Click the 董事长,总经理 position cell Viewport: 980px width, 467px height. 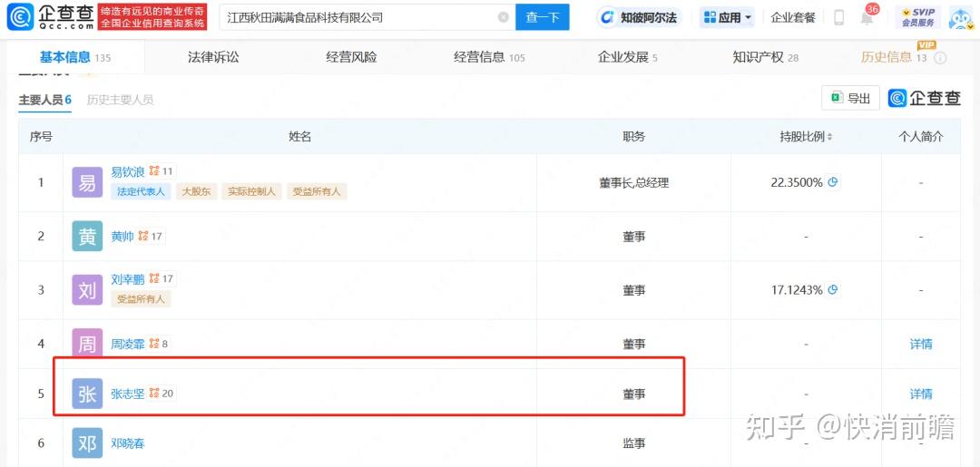pos(633,182)
